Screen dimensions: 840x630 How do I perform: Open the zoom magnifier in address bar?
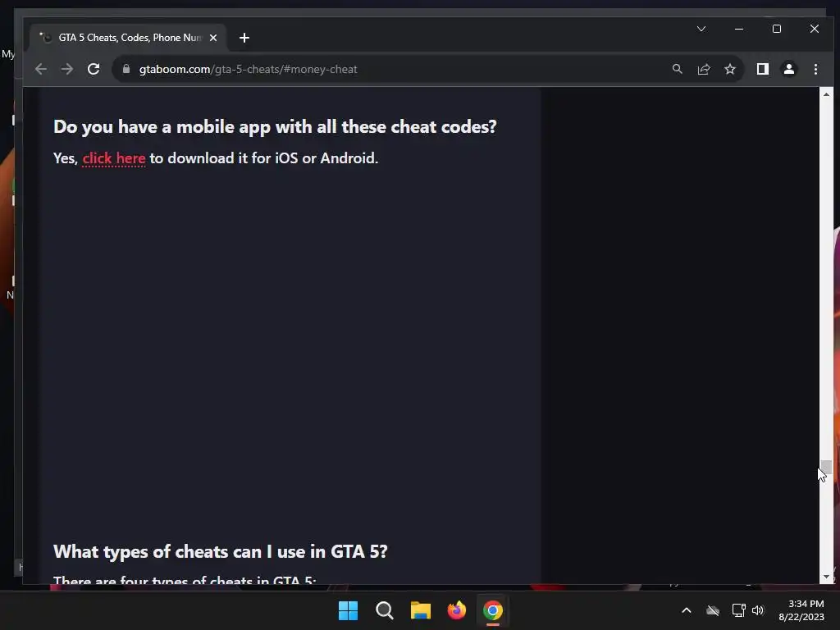click(677, 69)
